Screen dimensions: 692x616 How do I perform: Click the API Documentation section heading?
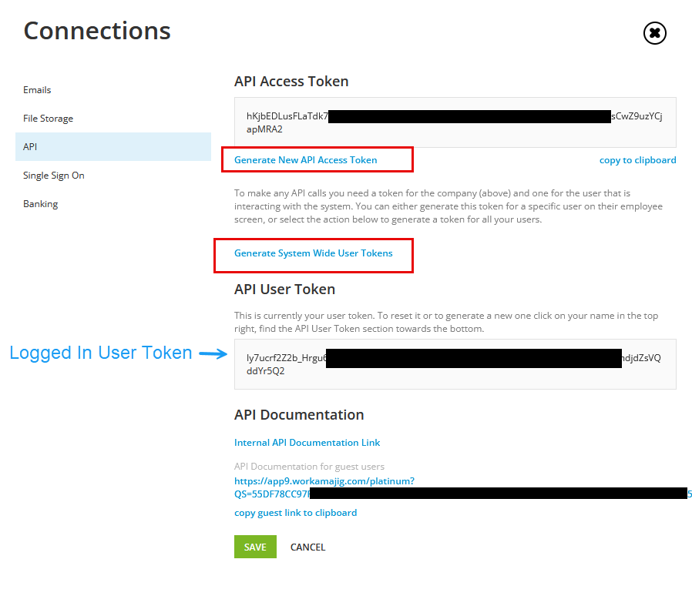299,414
